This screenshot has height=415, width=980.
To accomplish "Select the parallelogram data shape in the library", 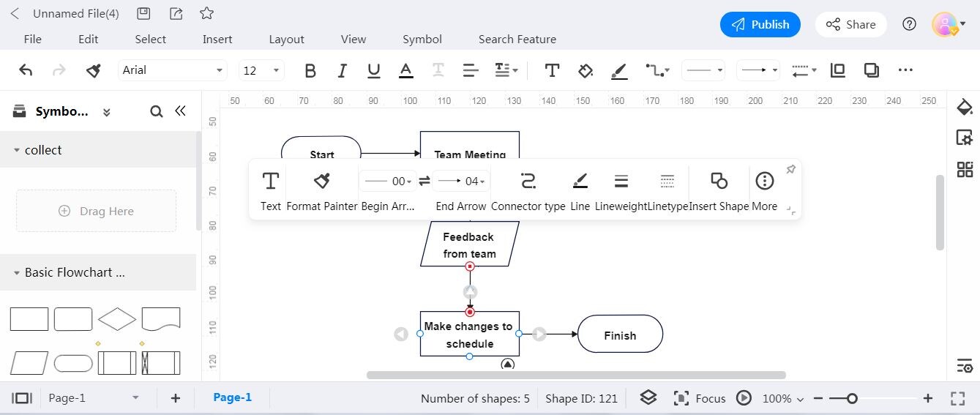I will point(29,363).
